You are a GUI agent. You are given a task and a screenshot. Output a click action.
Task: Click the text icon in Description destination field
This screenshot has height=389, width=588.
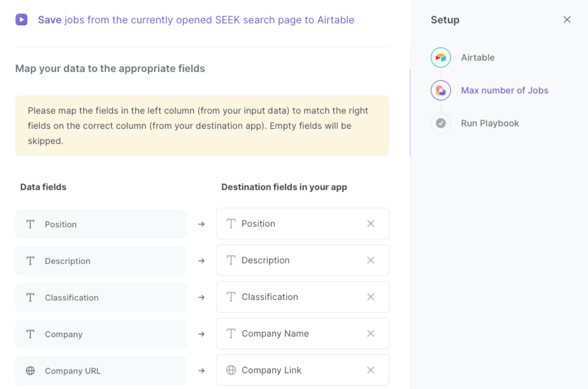(x=231, y=260)
